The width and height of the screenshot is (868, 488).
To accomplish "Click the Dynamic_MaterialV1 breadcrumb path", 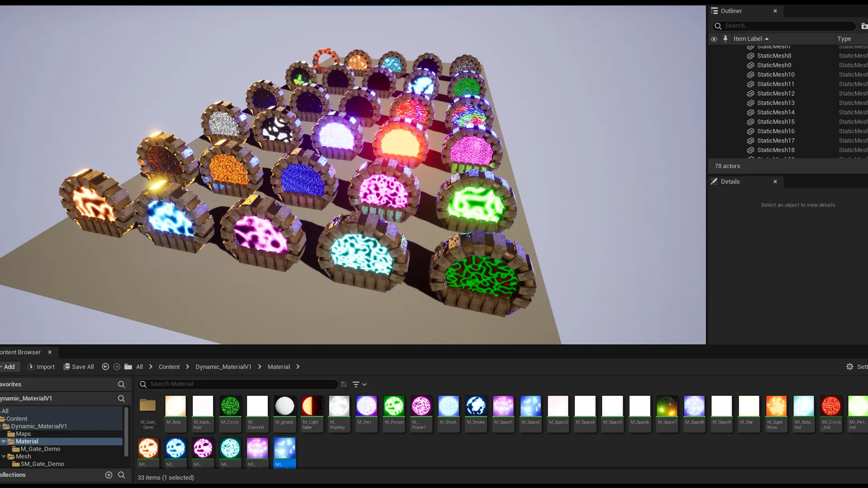I will pyautogui.click(x=224, y=366).
